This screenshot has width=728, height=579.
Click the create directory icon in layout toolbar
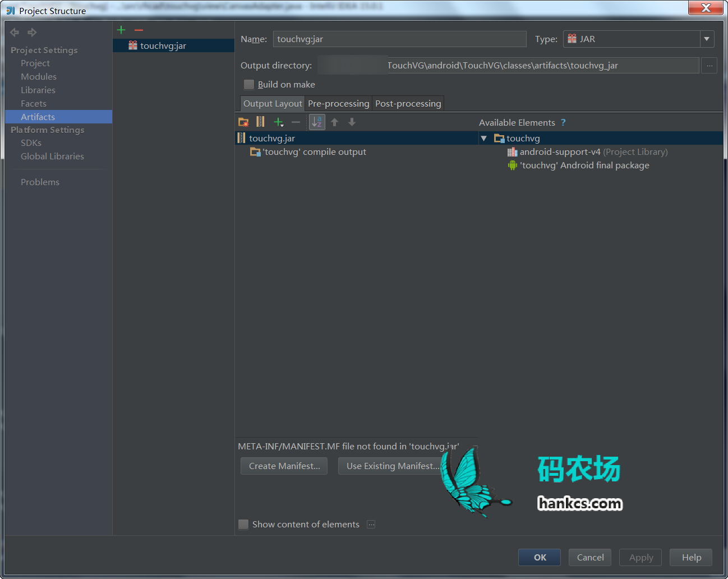[243, 122]
